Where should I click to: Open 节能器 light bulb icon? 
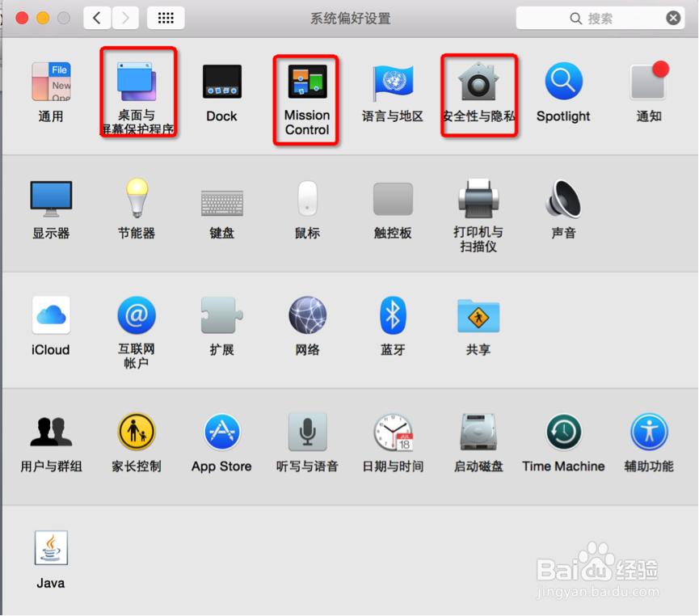pyautogui.click(x=137, y=198)
